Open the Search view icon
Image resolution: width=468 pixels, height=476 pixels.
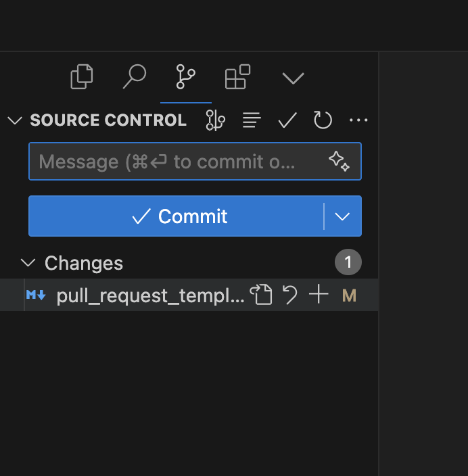pos(134,77)
